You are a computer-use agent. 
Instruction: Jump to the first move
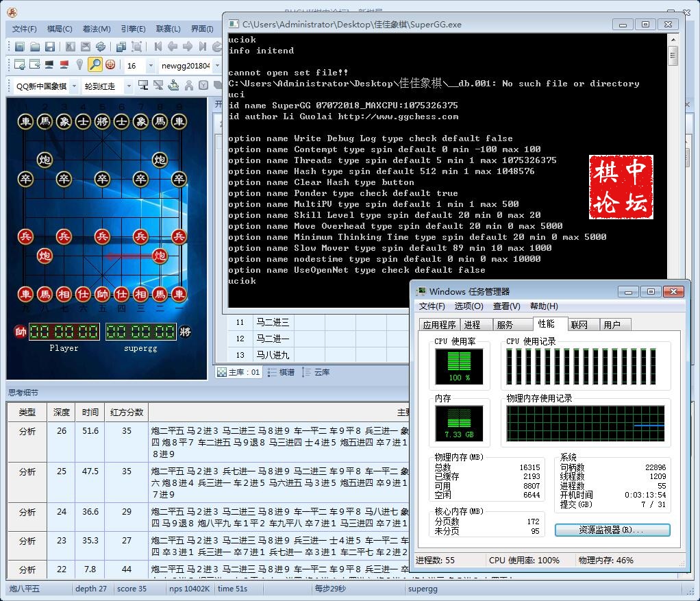[x=158, y=47]
